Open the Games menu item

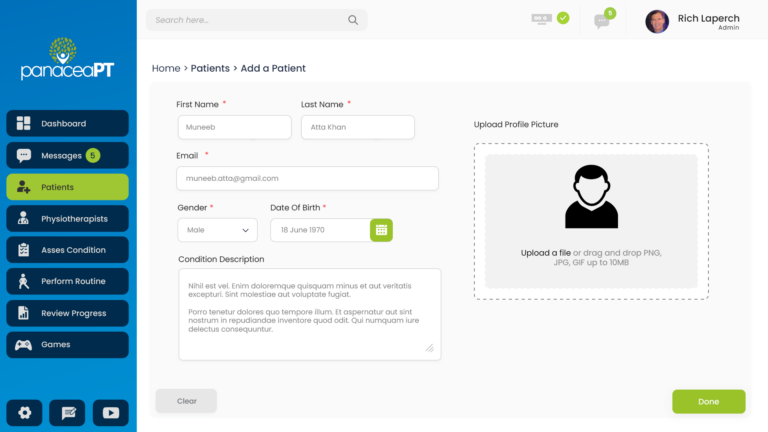pos(68,344)
